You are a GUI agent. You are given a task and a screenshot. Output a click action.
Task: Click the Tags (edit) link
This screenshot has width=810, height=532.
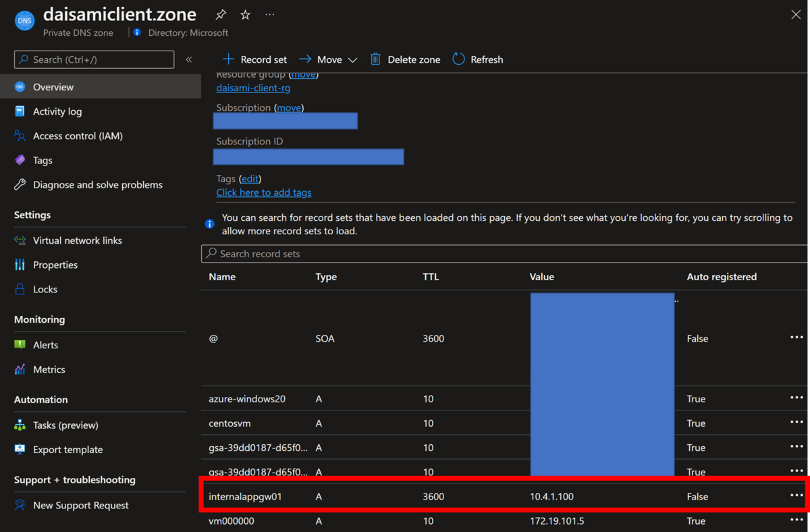click(250, 178)
